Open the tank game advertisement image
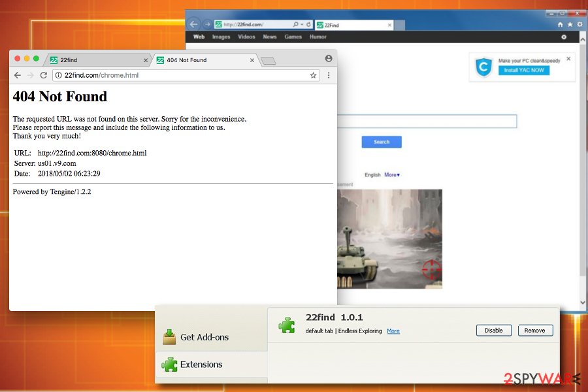 (x=389, y=239)
